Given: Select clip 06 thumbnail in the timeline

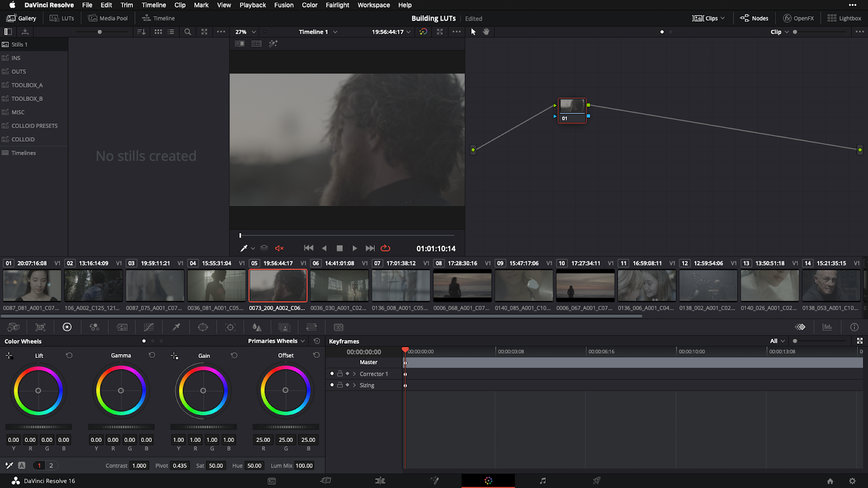Looking at the screenshot, I should (x=340, y=286).
